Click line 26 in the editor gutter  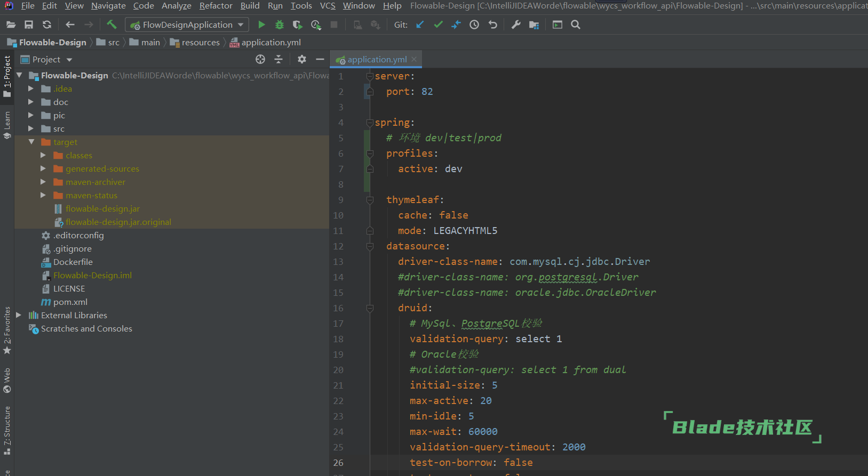point(338,463)
